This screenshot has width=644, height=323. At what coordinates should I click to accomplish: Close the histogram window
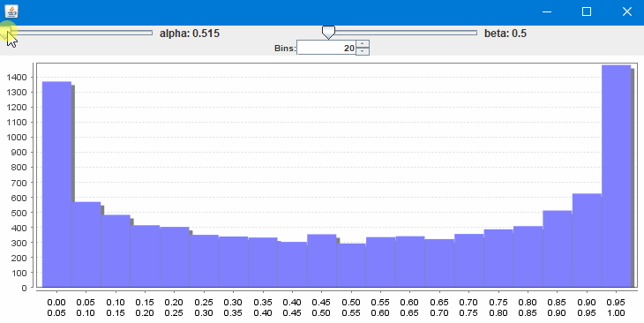[x=626, y=12]
